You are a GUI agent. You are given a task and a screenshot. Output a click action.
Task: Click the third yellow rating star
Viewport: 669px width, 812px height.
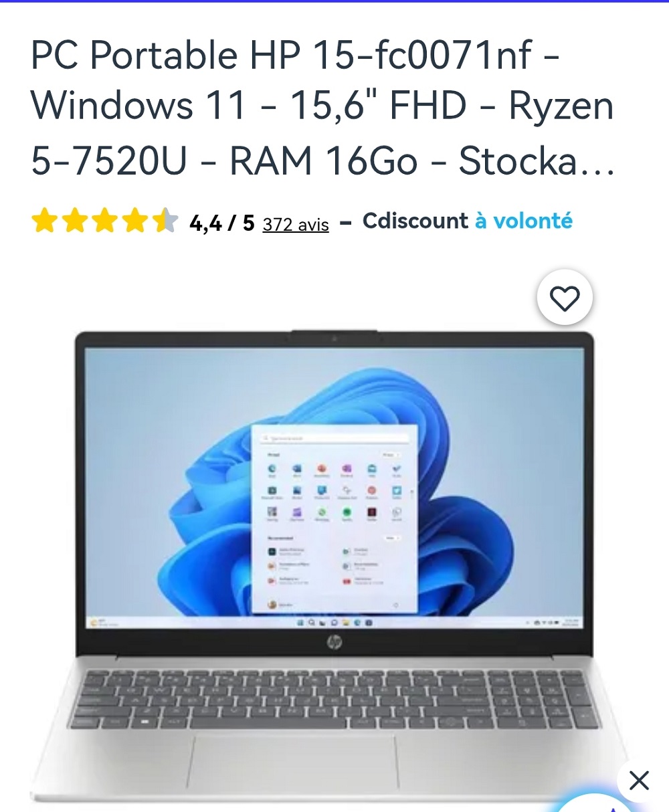pos(104,221)
